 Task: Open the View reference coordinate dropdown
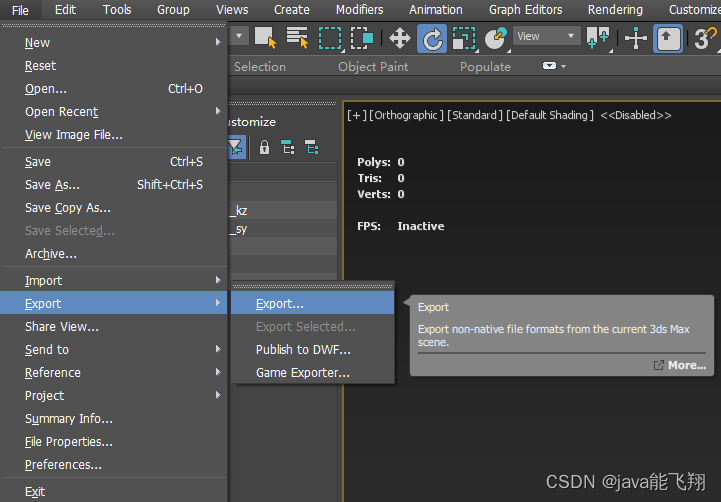546,37
